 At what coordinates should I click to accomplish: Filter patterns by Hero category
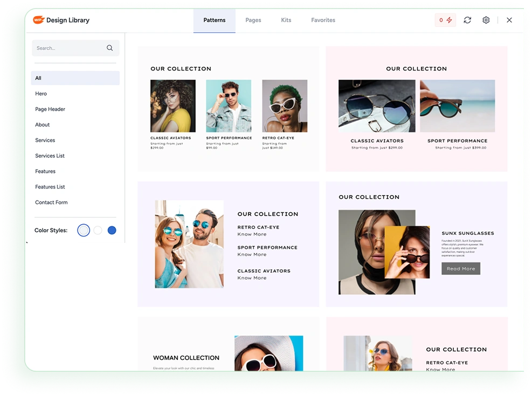41,94
